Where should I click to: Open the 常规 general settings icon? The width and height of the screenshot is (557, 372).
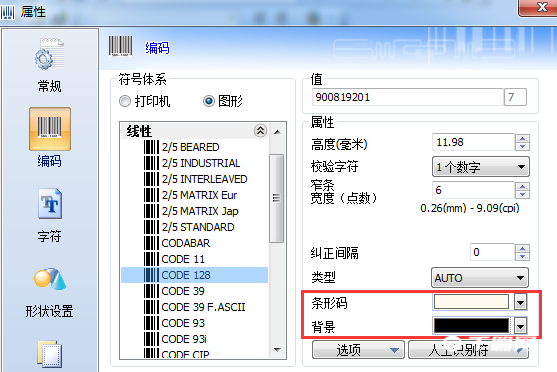[49, 54]
